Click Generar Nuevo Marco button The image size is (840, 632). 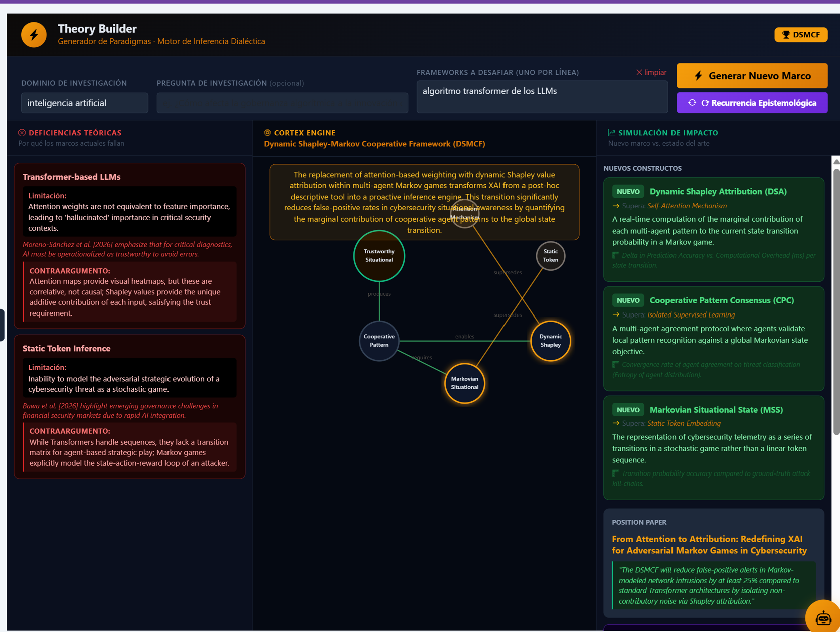[x=752, y=76]
